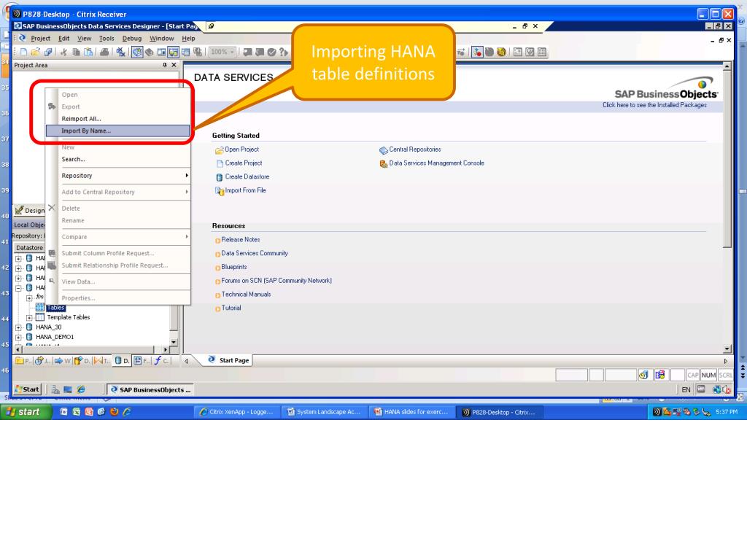The height and width of the screenshot is (560, 747).
Task: Click the remote desktop Start button
Action: tap(28, 389)
